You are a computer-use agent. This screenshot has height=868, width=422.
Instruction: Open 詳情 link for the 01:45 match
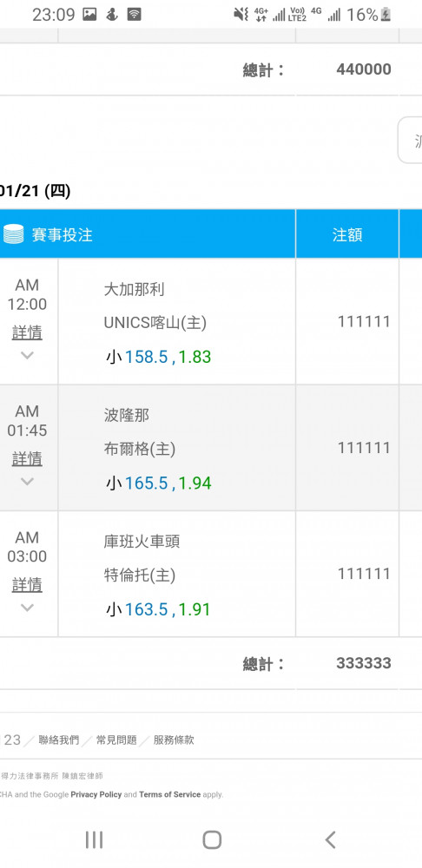click(27, 459)
